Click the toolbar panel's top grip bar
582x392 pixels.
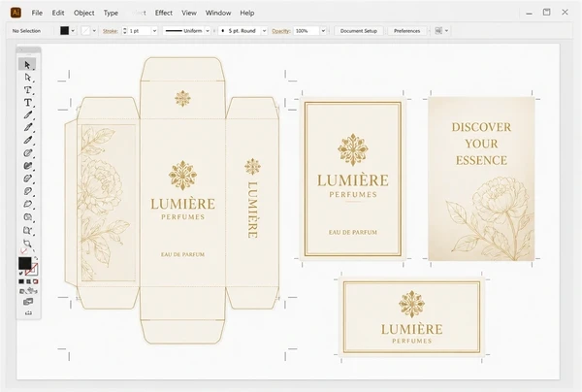[28, 49]
